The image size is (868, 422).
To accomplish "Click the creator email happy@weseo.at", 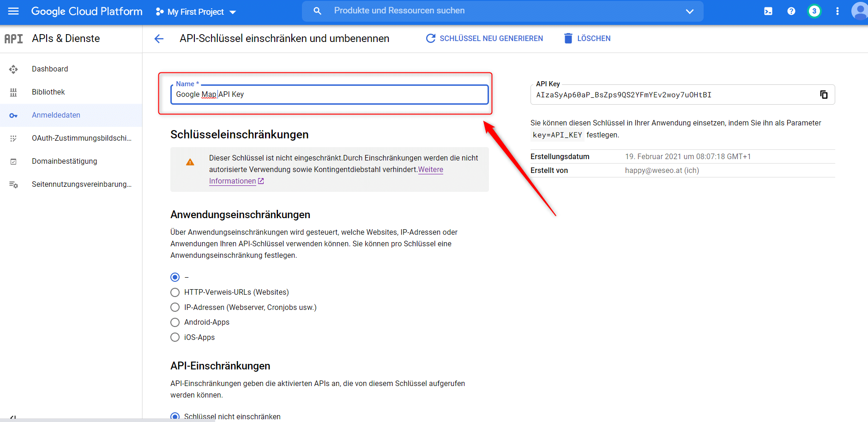I will coord(662,171).
